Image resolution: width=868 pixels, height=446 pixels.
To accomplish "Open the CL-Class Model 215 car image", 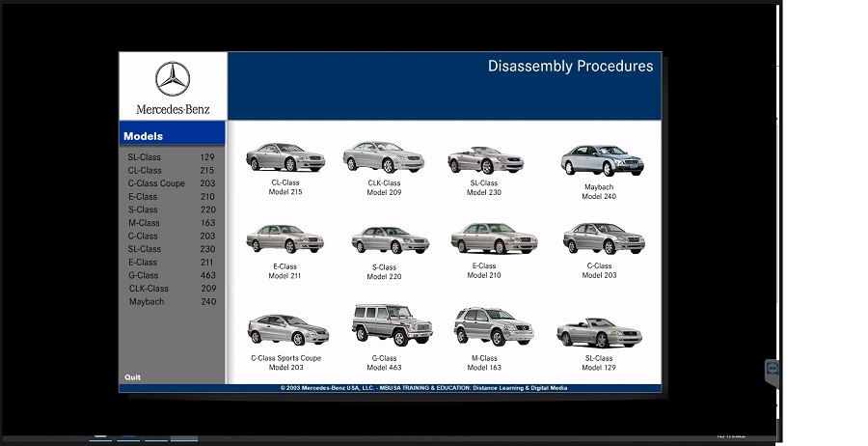I will (285, 157).
